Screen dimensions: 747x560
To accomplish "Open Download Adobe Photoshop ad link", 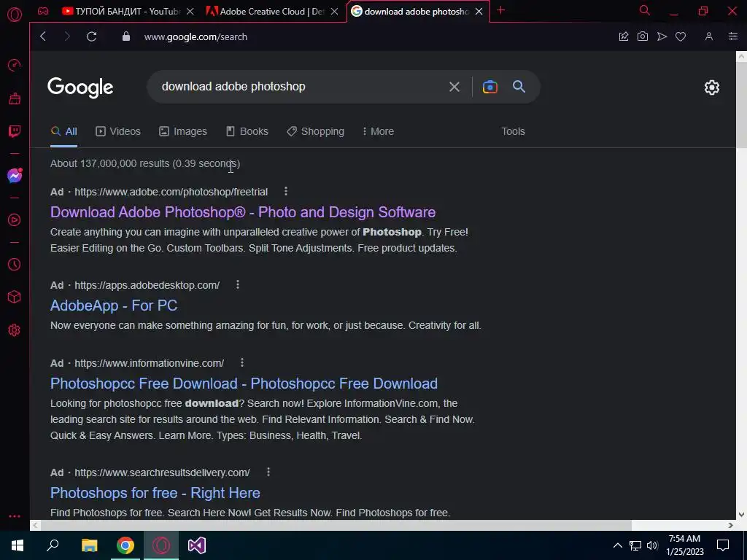I will click(243, 212).
